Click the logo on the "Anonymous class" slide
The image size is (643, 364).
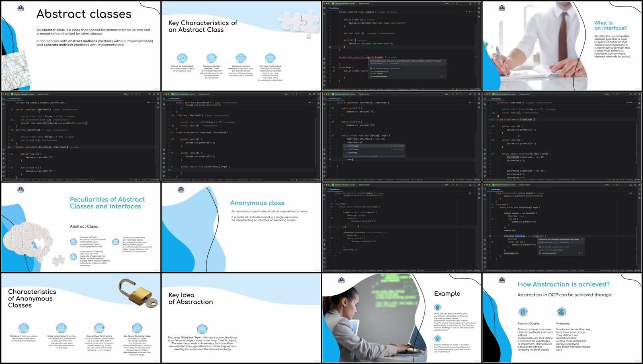[181, 190]
